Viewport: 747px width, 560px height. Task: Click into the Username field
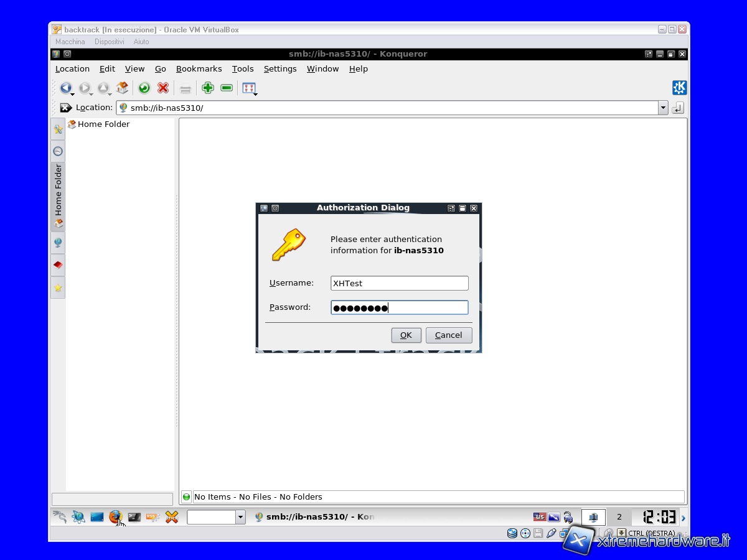coord(399,283)
